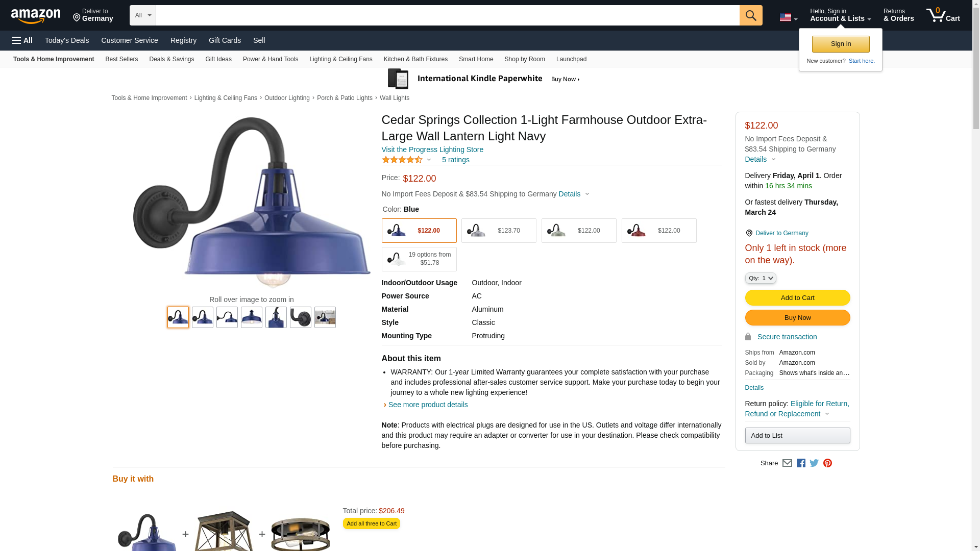980x551 pixels.
Task: Click the Amazon logo
Action: 36,16
